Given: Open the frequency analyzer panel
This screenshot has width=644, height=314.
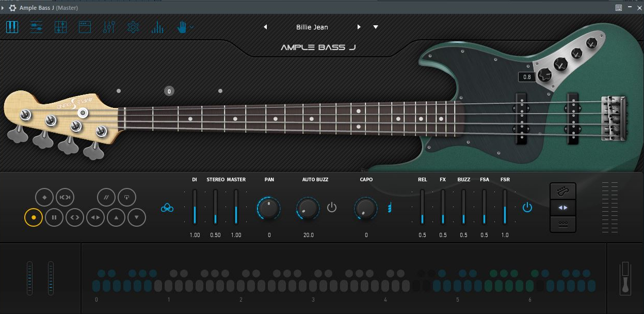Looking at the screenshot, I should point(157,27).
